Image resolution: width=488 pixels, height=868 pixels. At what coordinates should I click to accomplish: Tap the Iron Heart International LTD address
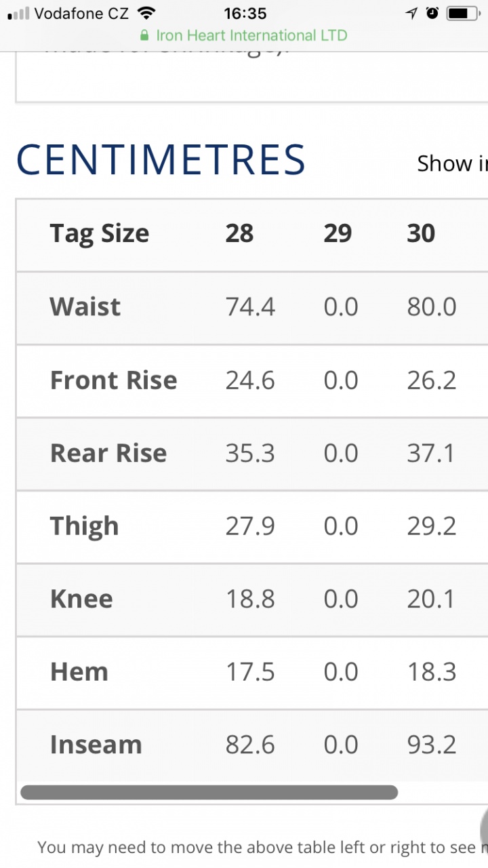click(251, 35)
